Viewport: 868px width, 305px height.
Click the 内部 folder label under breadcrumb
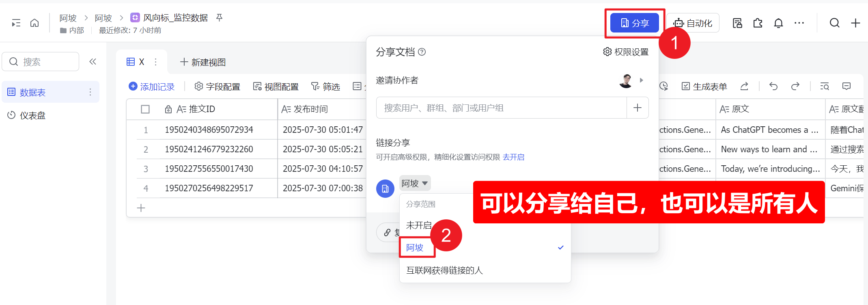(x=72, y=30)
